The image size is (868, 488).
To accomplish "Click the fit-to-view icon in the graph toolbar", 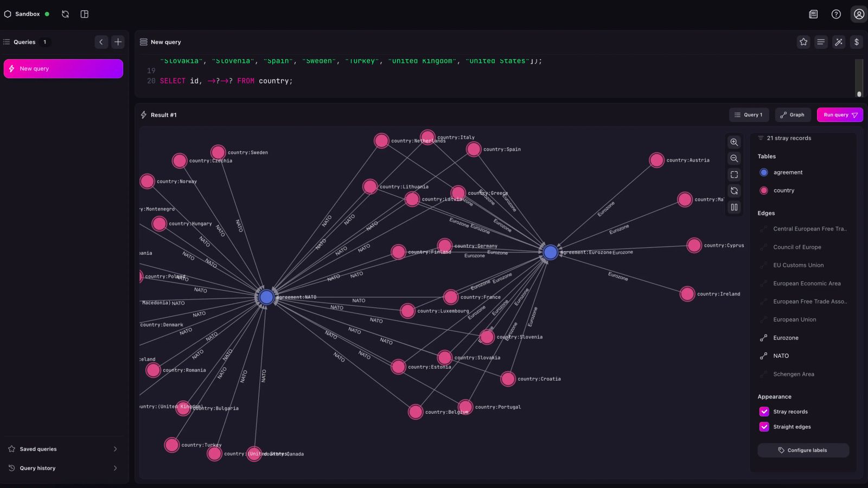I will coord(734,175).
